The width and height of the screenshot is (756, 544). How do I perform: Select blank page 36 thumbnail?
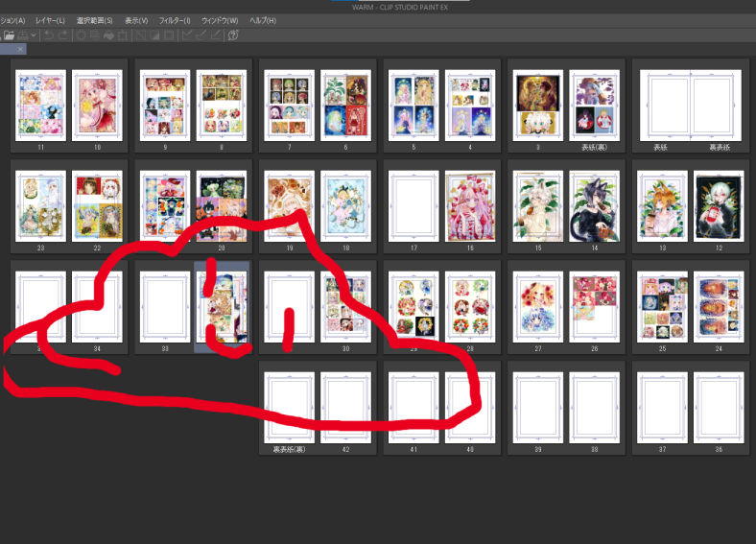click(x=719, y=408)
